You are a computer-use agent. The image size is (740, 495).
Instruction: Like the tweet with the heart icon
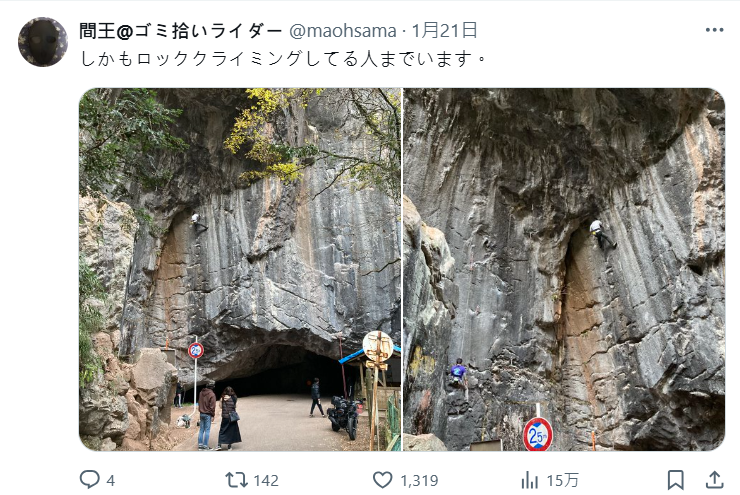[x=382, y=480]
